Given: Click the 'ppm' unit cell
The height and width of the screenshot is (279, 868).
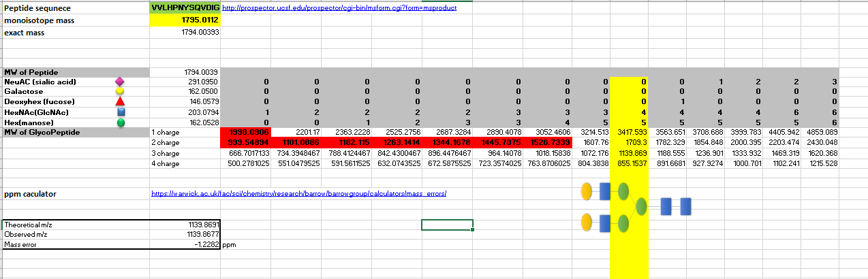Looking at the screenshot, I should click(x=245, y=243).
